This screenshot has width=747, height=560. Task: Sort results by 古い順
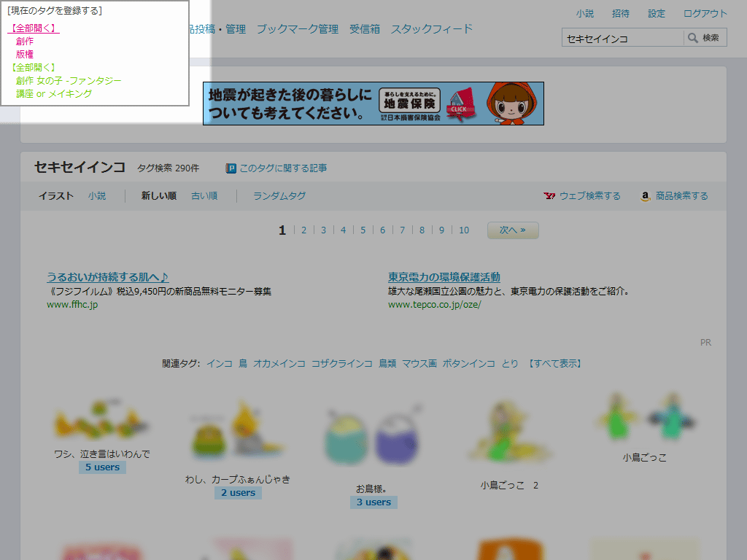204,196
